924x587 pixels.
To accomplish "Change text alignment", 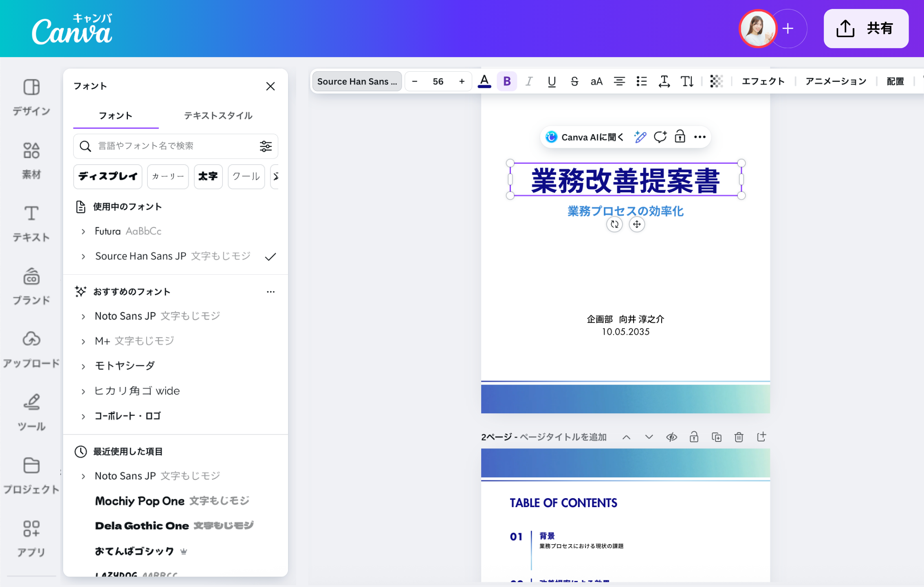I will [x=619, y=82].
